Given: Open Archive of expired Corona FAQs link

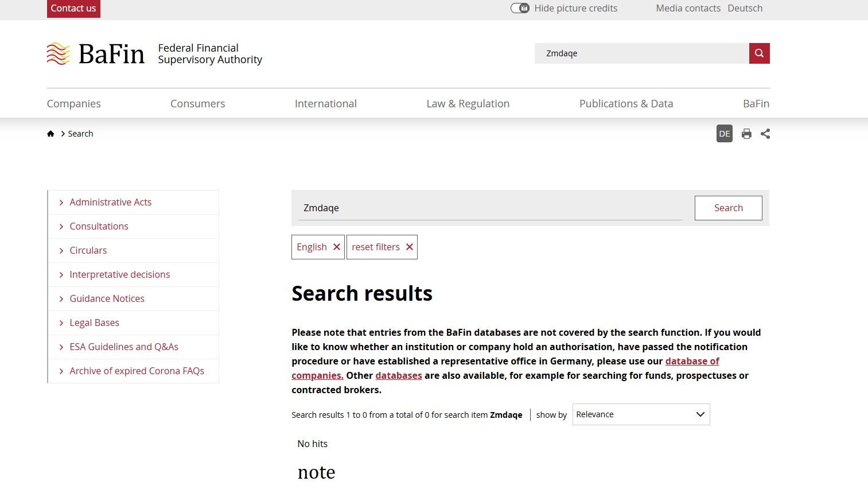Looking at the screenshot, I should click(x=137, y=371).
